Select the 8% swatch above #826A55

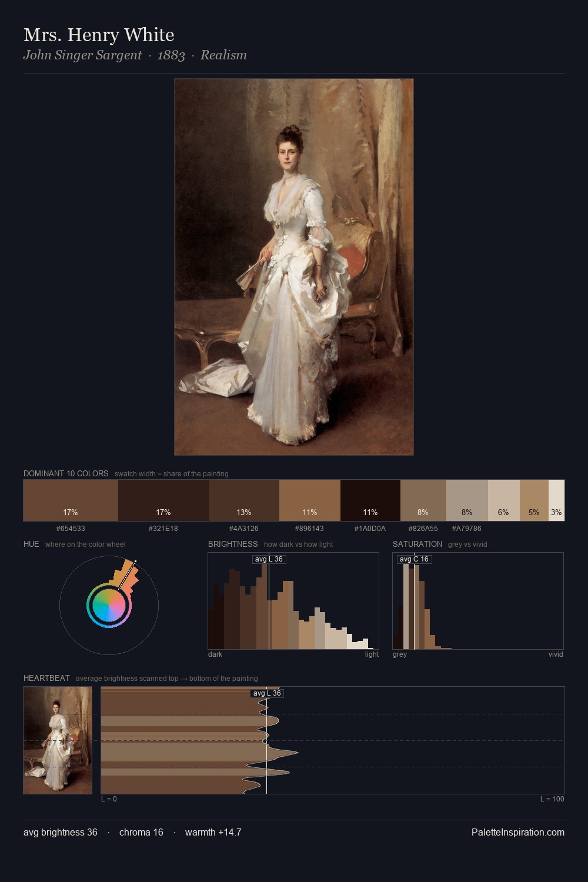tap(423, 500)
